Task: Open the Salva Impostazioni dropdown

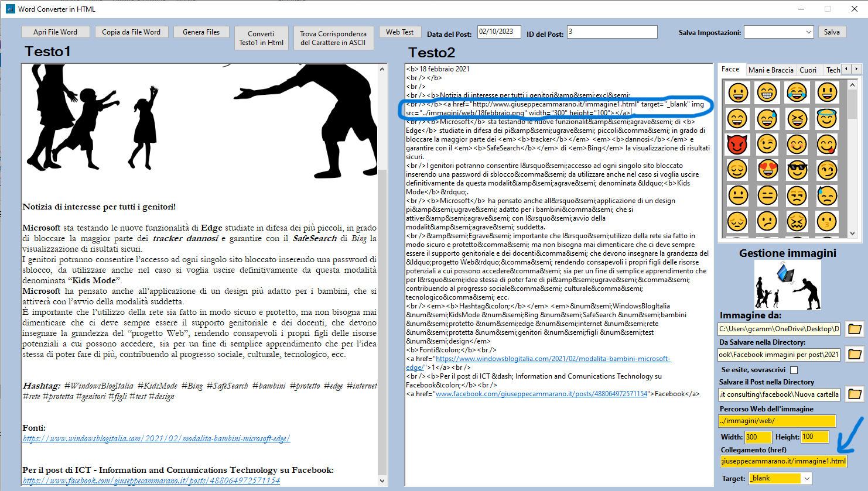Action: point(808,32)
